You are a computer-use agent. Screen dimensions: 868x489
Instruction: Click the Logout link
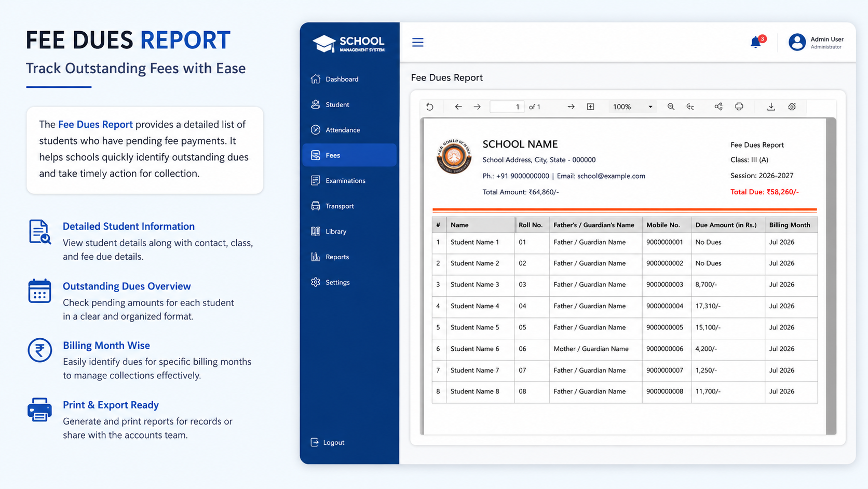click(x=328, y=442)
